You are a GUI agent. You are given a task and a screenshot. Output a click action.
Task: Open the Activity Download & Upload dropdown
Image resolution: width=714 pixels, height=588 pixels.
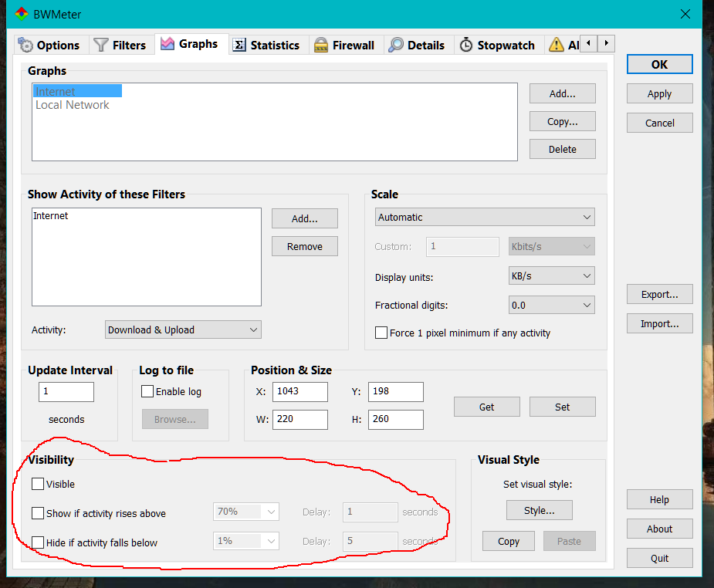coord(183,329)
